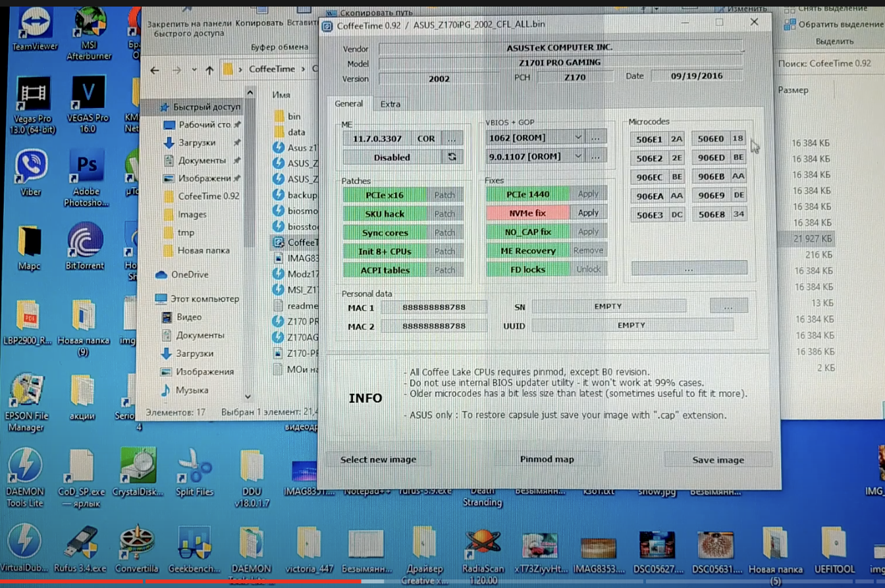Select the bin folder in Explorer file list

point(287,116)
